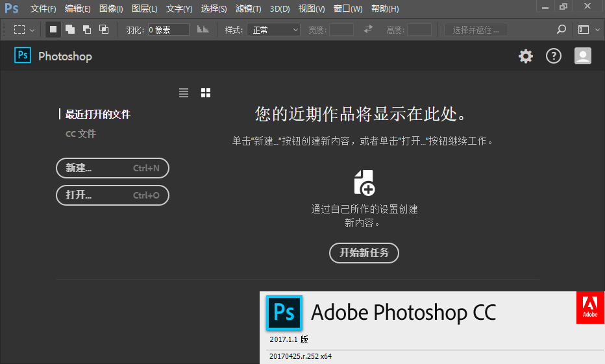The height and width of the screenshot is (364, 605).
Task: Click the 开始新任务 button
Action: [364, 252]
